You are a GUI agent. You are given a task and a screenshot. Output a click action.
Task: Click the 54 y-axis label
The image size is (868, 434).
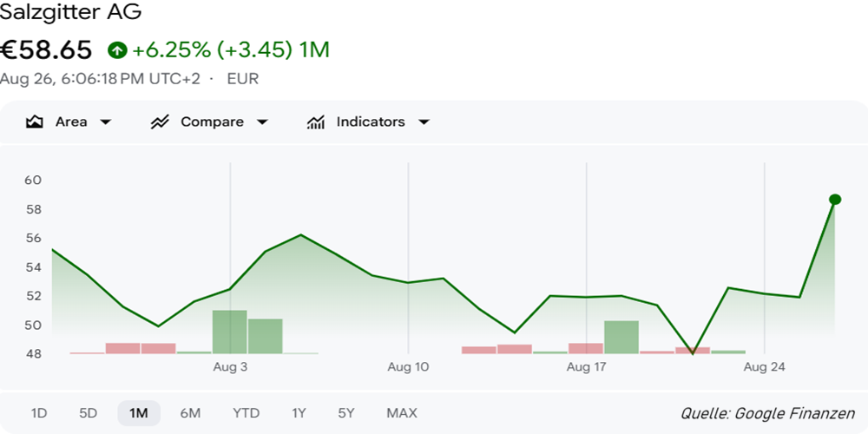tap(33, 266)
